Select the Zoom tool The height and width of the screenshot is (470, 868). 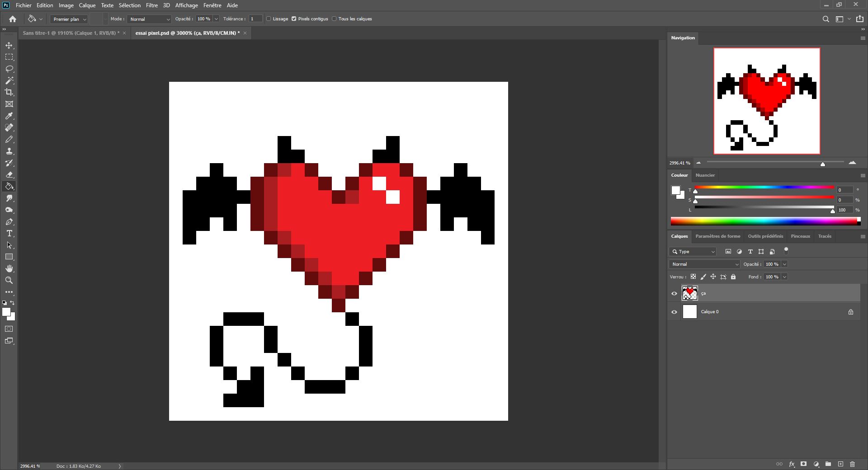(9, 281)
